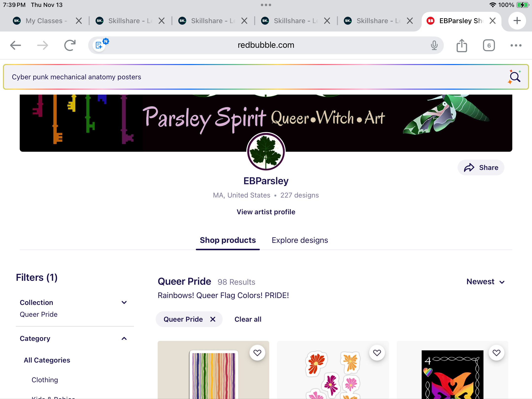Click the Parsley Spirit shop banner

click(266, 123)
